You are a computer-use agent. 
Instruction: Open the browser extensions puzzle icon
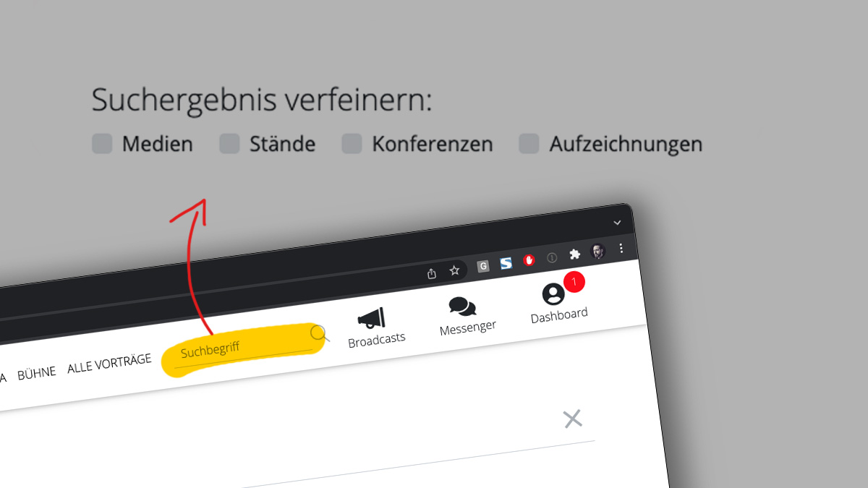click(x=575, y=254)
